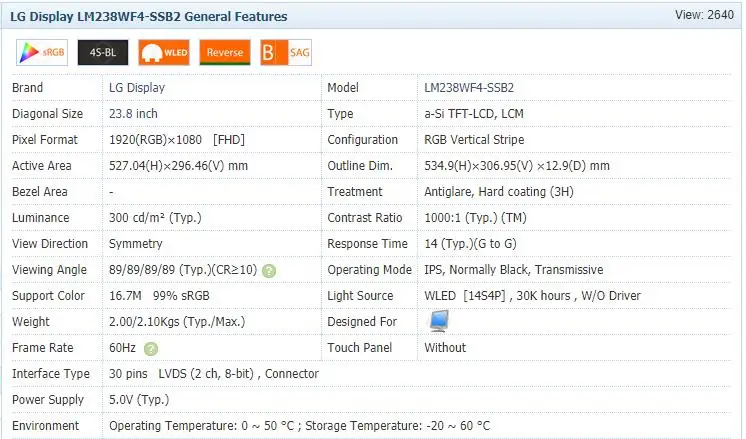This screenshot has height=439, width=746.
Task: Select the Interface Type 30 pins LVDS value
Action: coord(214,374)
